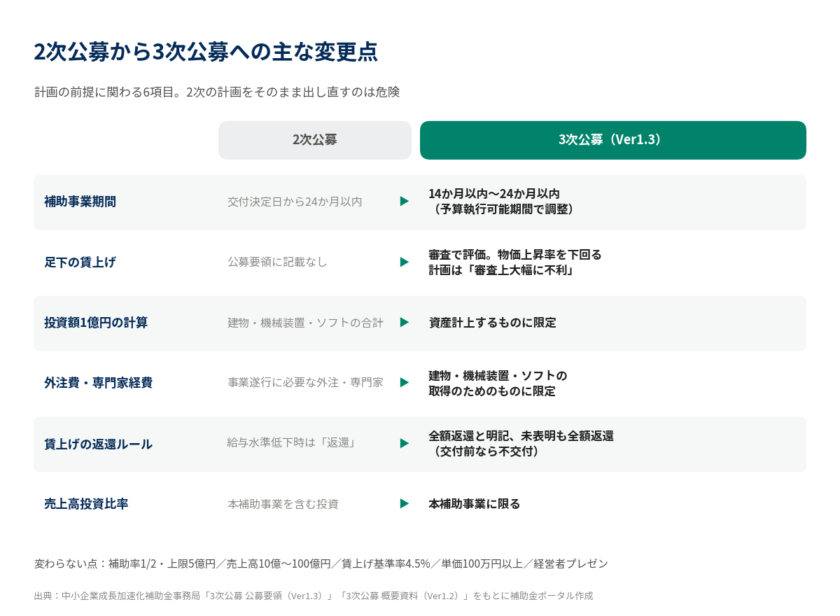Click the note starting with 変わらない点：補助率1/2
840x616 pixels.
click(x=321, y=563)
